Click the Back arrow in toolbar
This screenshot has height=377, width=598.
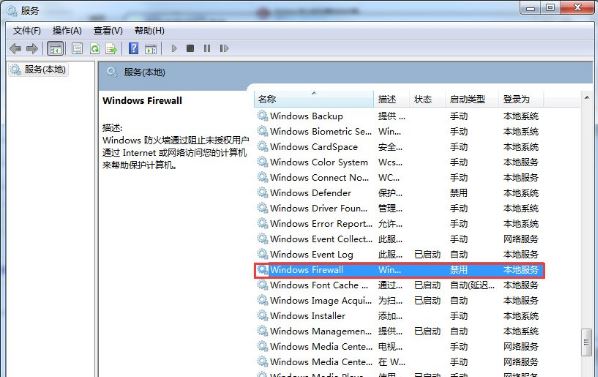[x=15, y=48]
